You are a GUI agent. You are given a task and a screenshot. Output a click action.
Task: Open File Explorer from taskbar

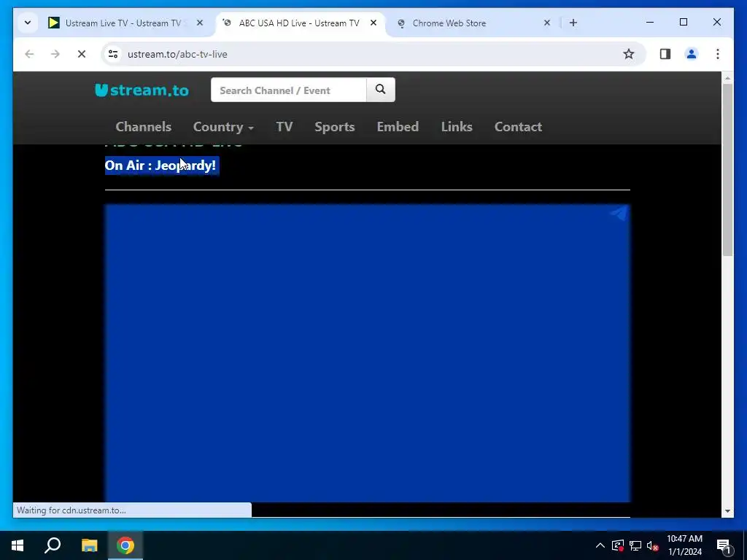(x=89, y=545)
